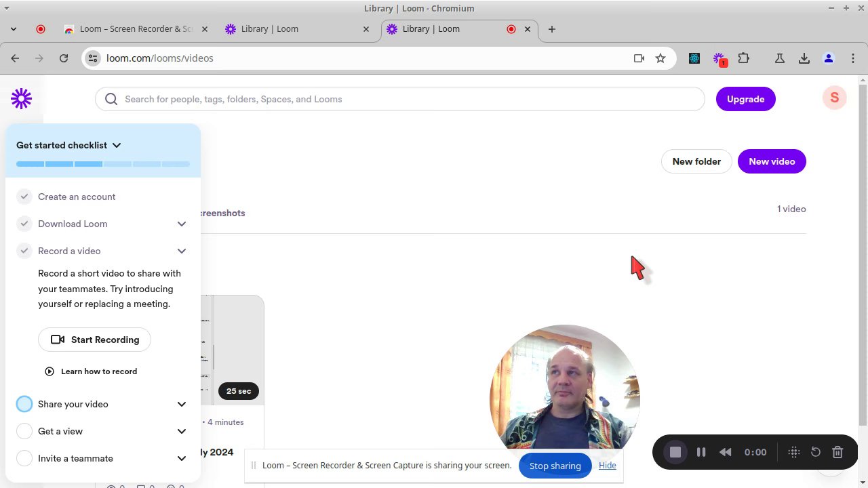Create a New folder
Image resolution: width=868 pixels, height=488 pixels.
[696, 161]
